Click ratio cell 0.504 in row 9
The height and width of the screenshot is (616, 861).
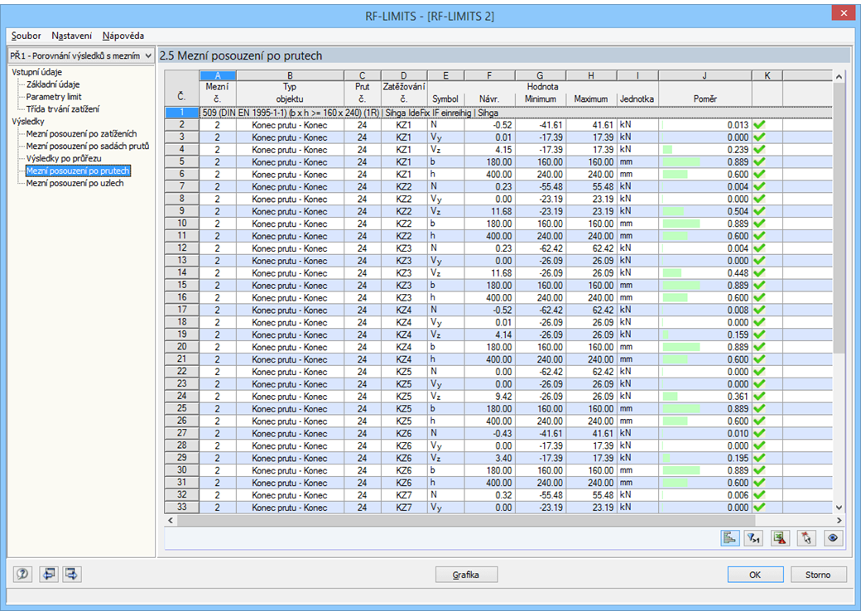(x=705, y=211)
